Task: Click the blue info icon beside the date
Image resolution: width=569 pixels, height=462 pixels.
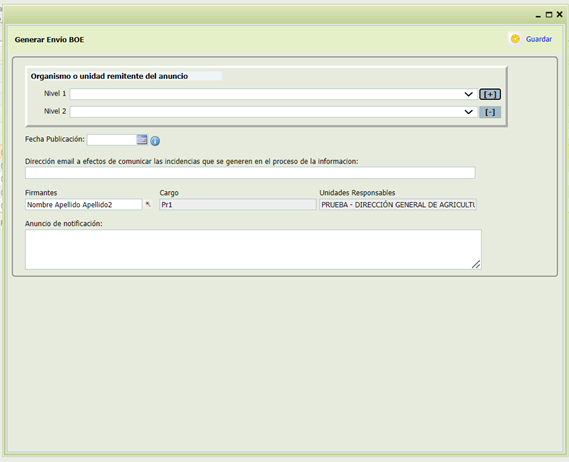Action: coord(155,141)
